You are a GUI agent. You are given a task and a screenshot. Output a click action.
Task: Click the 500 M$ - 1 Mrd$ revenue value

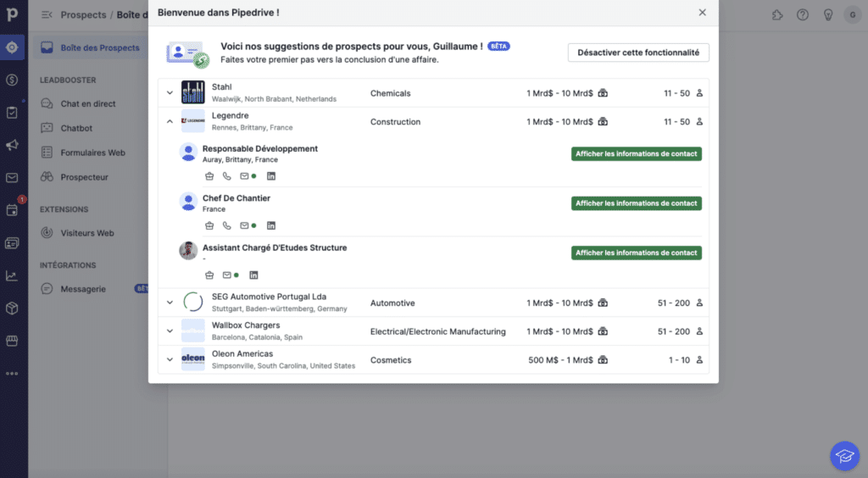point(560,360)
